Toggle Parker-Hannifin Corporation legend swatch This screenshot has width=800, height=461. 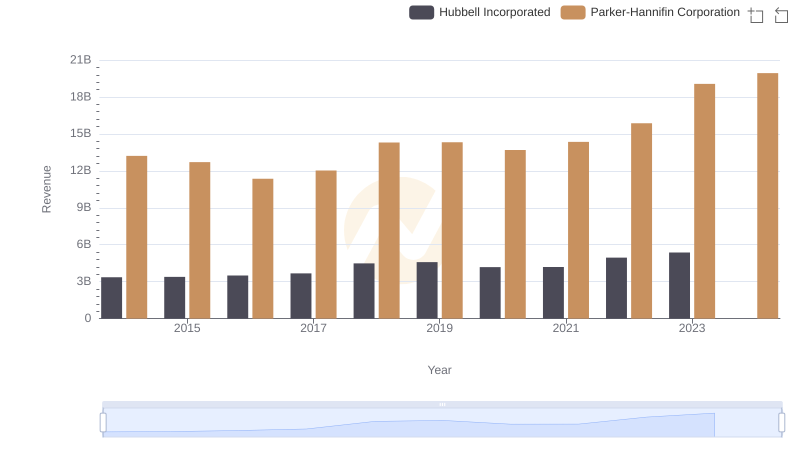pos(573,12)
